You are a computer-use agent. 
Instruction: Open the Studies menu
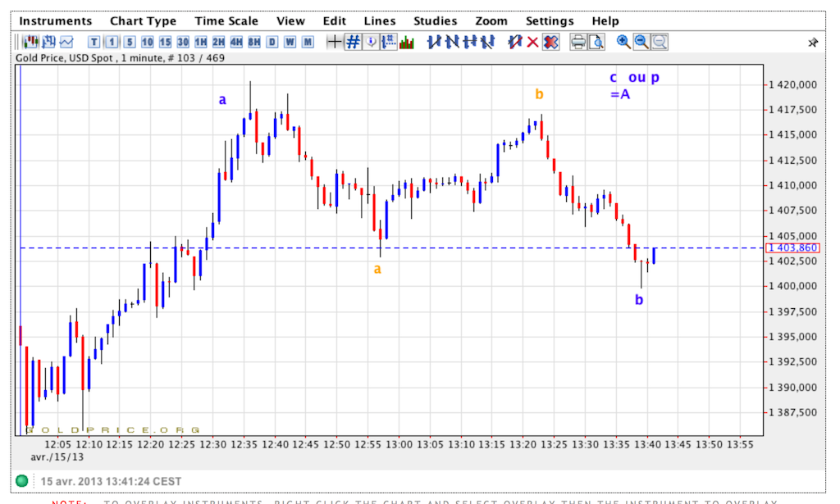click(x=436, y=21)
